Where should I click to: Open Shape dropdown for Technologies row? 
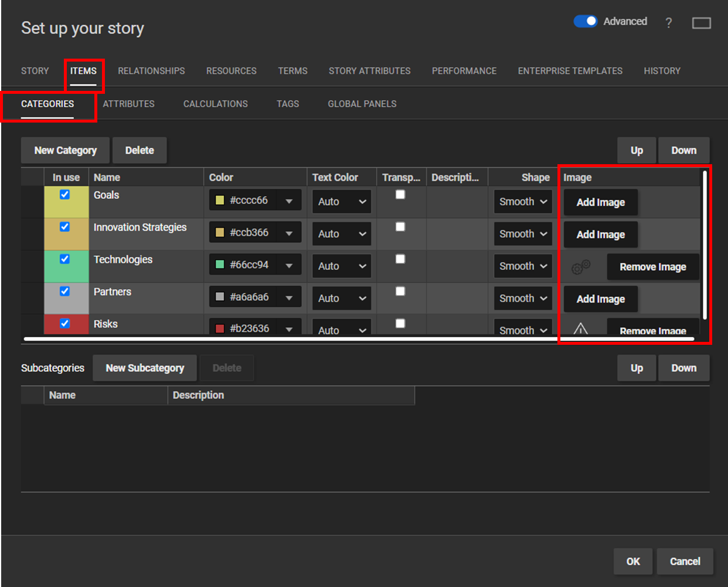(523, 266)
